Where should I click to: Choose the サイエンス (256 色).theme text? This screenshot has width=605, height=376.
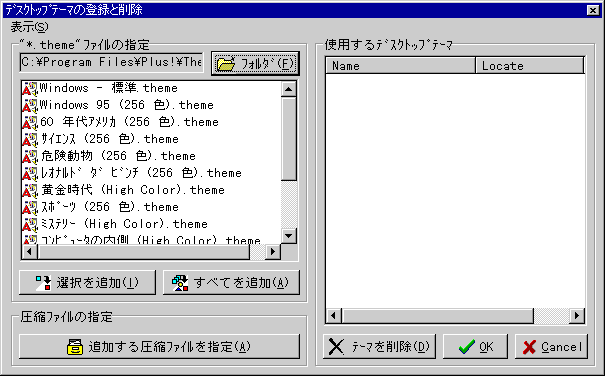109,139
